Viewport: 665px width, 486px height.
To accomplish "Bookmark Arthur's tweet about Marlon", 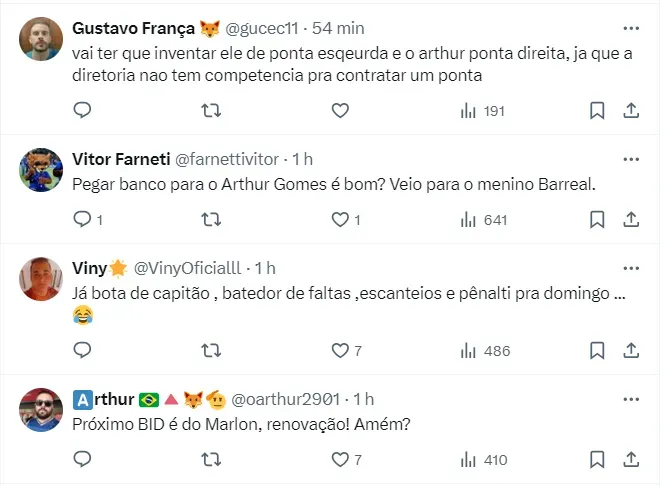I will click(597, 460).
